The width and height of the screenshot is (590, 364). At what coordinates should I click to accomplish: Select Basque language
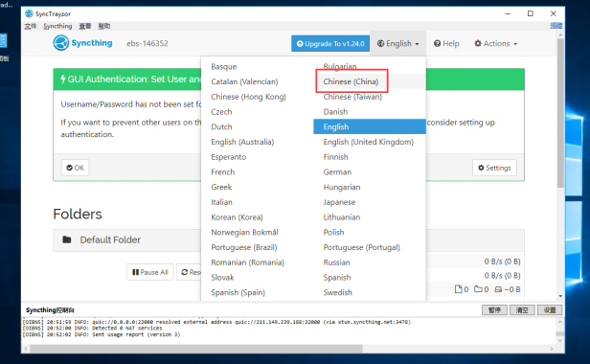point(224,67)
